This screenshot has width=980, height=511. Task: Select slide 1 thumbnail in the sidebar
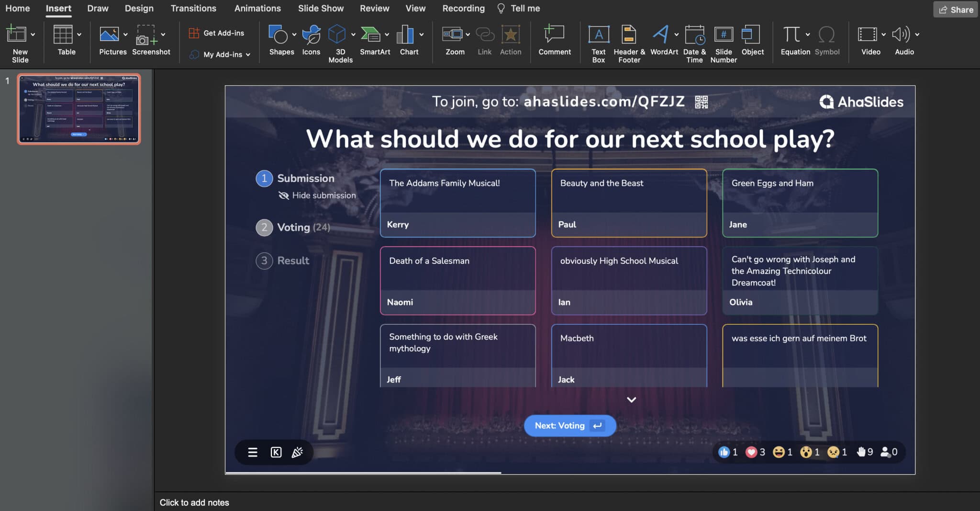pyautogui.click(x=79, y=109)
